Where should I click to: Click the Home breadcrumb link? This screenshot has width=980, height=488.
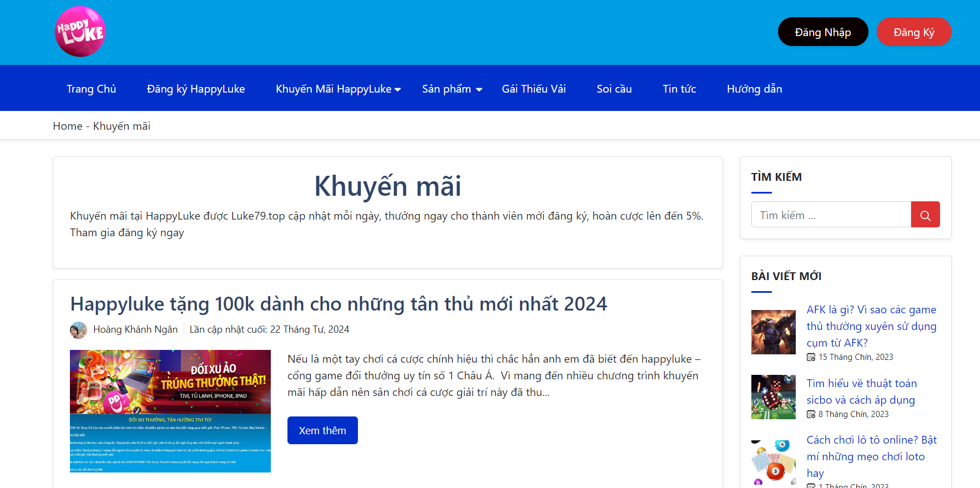68,126
